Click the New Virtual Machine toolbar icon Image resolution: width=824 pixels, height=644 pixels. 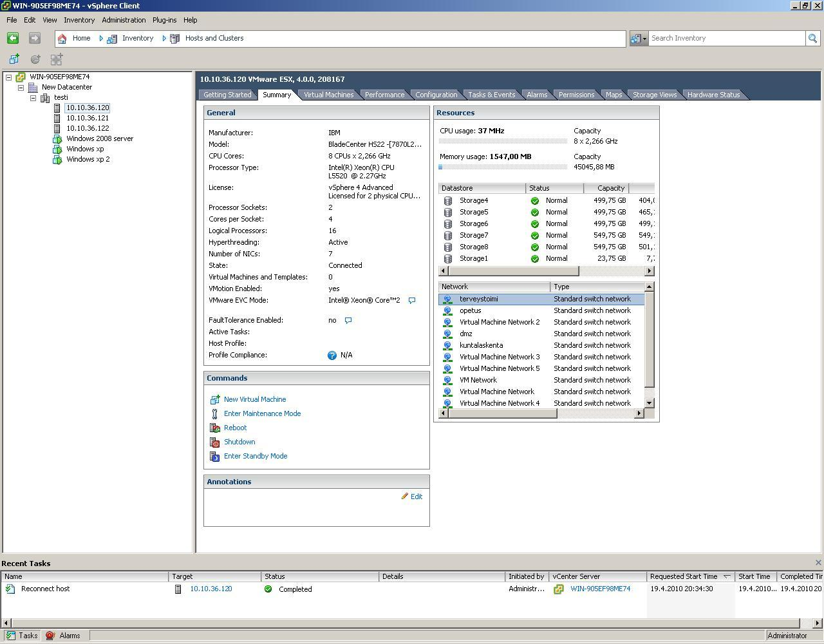[x=14, y=59]
